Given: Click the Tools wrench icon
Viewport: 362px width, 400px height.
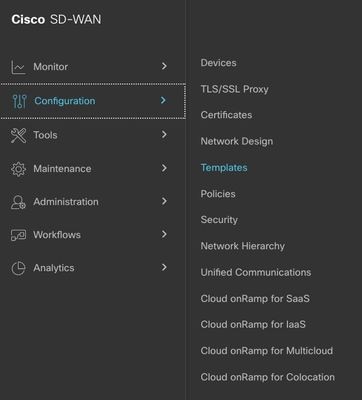Looking at the screenshot, I should [18, 135].
